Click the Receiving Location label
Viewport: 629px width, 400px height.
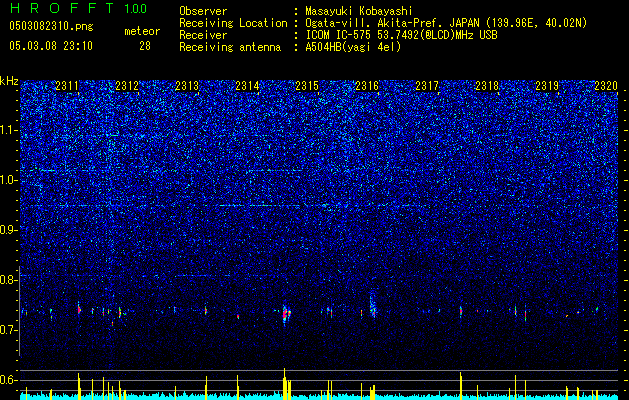pyautogui.click(x=233, y=23)
